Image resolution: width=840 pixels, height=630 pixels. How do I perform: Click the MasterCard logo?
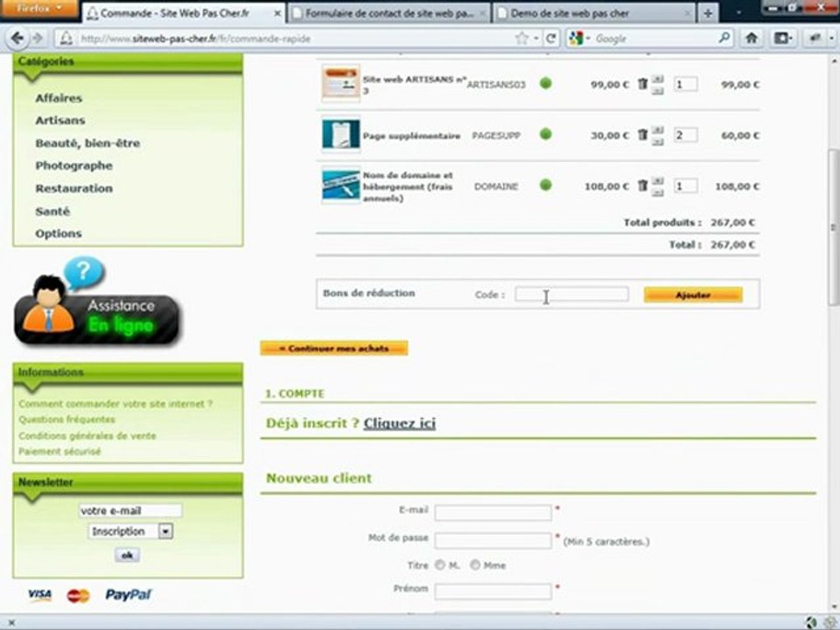coord(78,595)
